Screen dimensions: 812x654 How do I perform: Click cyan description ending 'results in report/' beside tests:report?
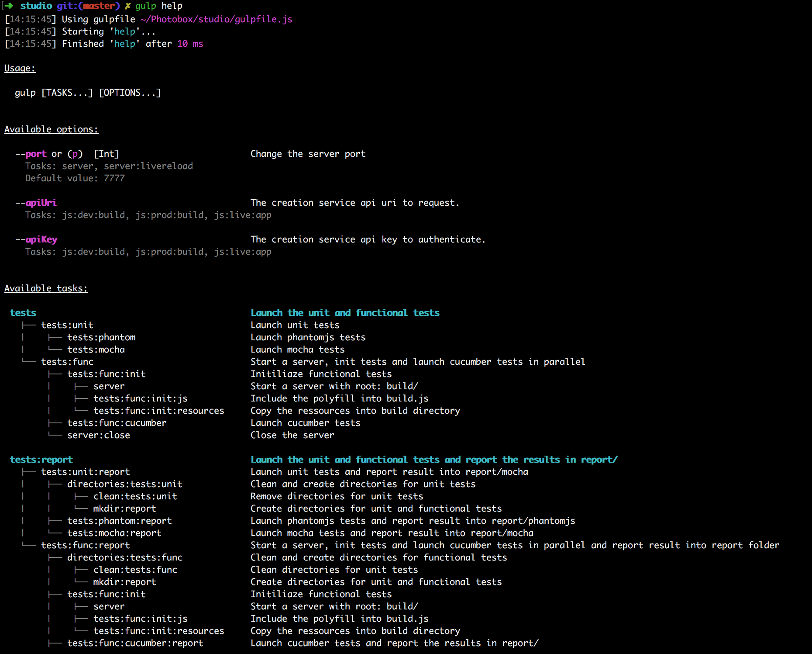tap(434, 460)
